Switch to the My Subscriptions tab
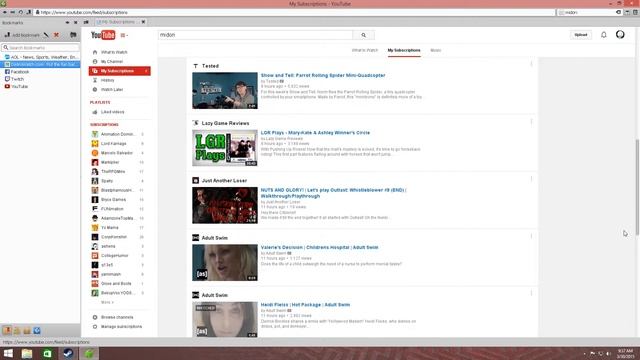Image resolution: width=640 pixels, height=360 pixels. pos(404,50)
